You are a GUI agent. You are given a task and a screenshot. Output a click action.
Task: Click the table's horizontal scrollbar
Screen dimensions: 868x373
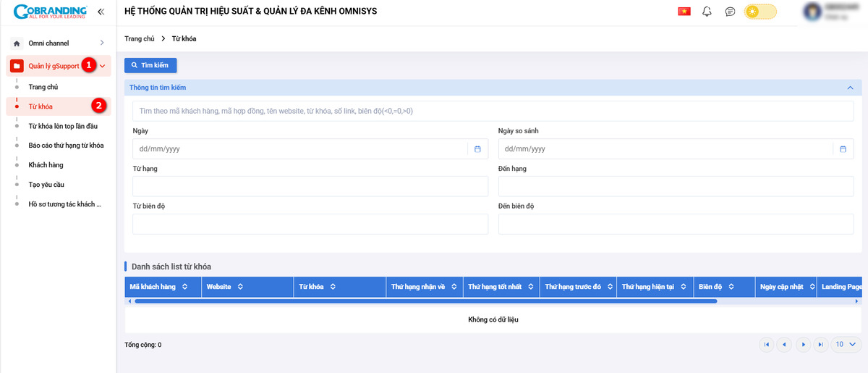pyautogui.click(x=425, y=301)
